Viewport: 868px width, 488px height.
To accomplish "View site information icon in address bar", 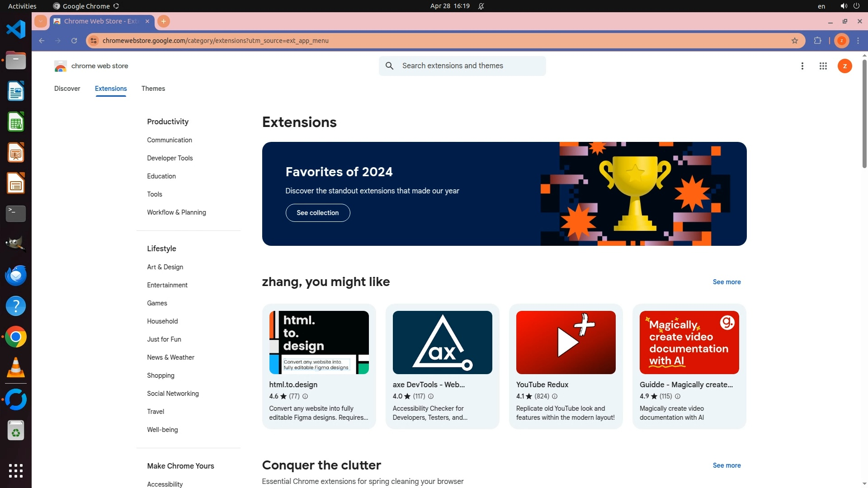I will 94,41.
